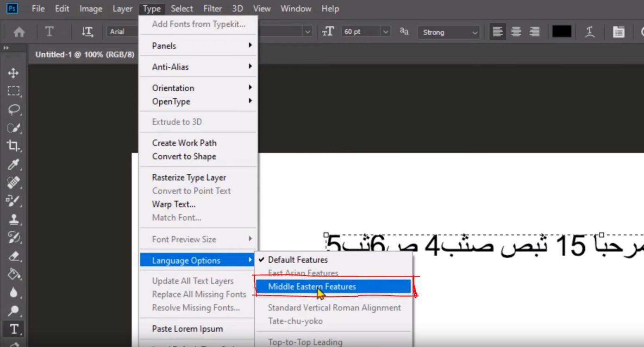The height and width of the screenshot is (347, 644).
Task: Open the font family dropdown showing Arial
Action: pos(123,32)
